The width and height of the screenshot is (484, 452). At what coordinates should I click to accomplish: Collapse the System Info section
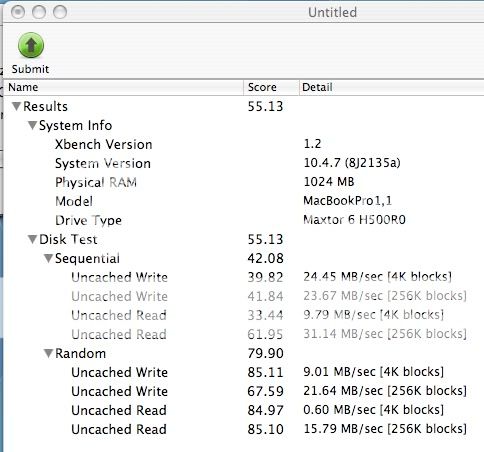[x=32, y=125]
